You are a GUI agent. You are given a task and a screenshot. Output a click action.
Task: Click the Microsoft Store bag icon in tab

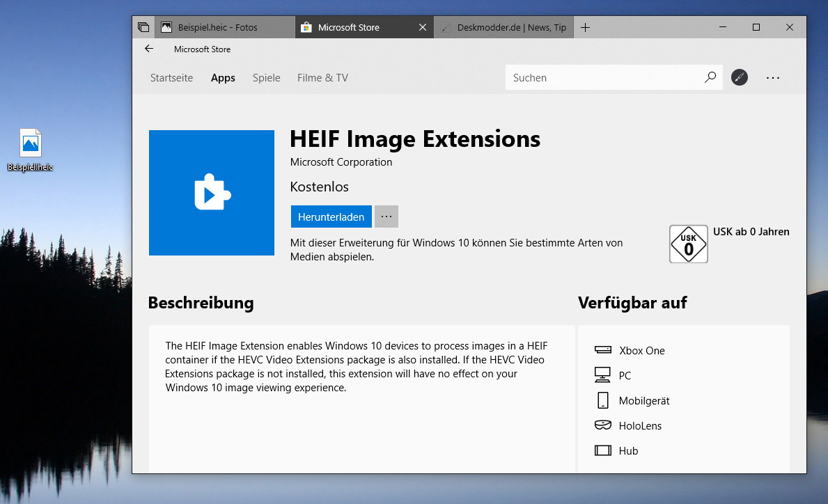(306, 27)
